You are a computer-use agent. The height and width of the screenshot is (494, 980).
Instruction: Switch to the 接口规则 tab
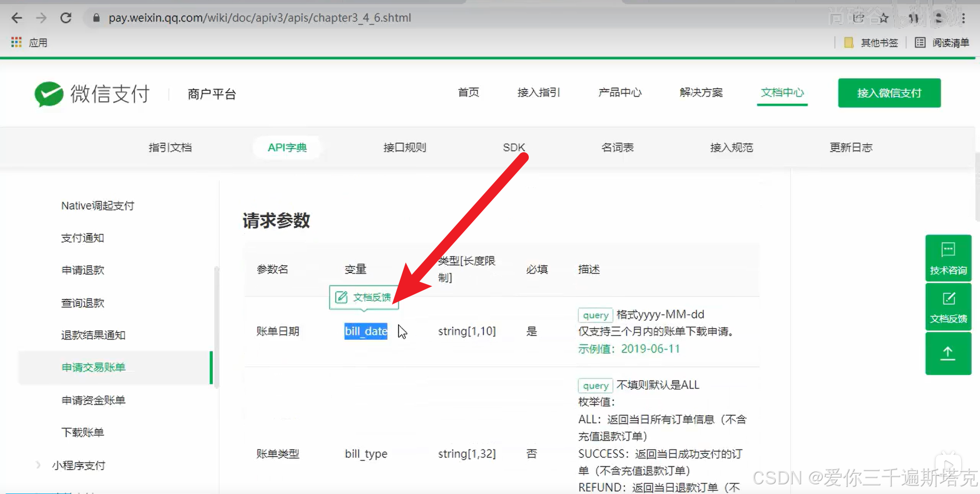[405, 148]
